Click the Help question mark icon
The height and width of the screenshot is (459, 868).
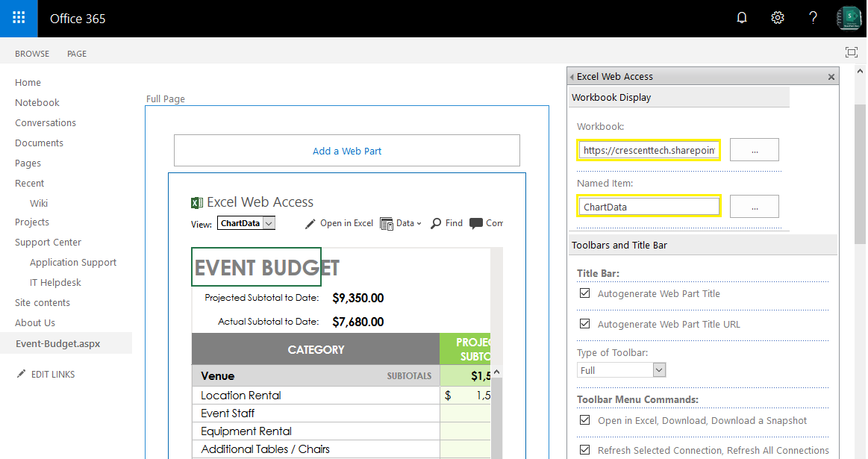(x=813, y=17)
